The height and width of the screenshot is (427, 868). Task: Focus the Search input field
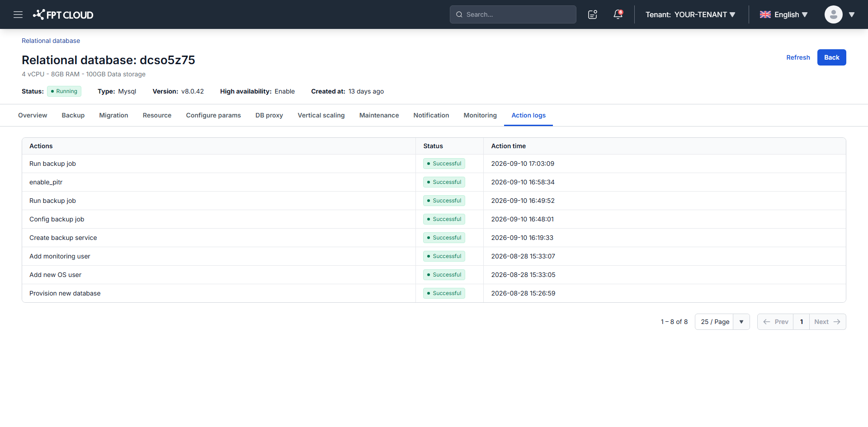[x=513, y=14]
